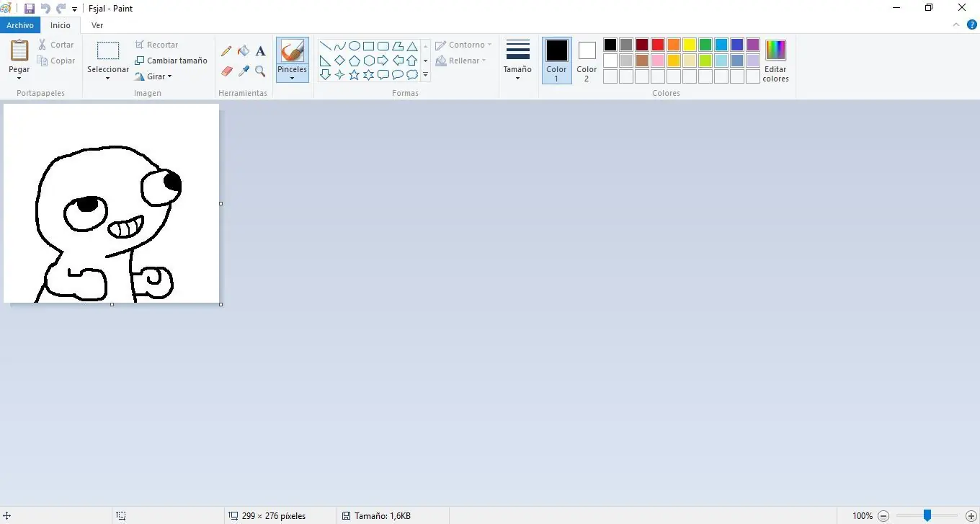Choose the Right triangle shape
980x524 pixels.
tap(326, 61)
